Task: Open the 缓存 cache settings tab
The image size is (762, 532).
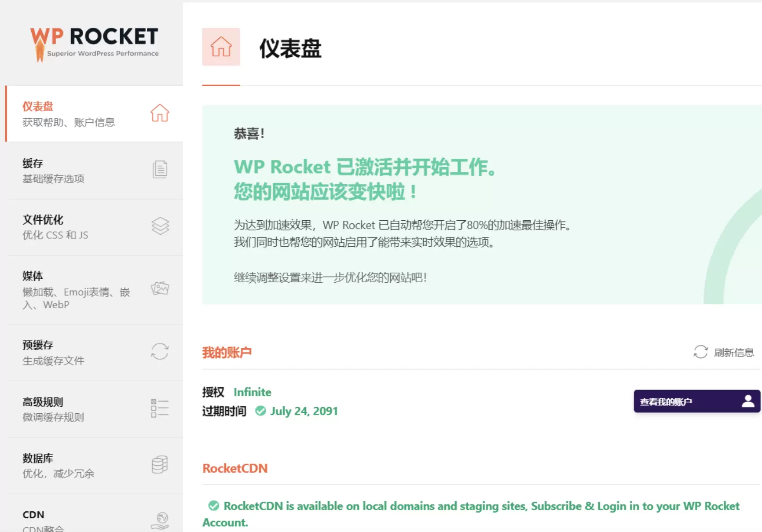Action: point(94,171)
